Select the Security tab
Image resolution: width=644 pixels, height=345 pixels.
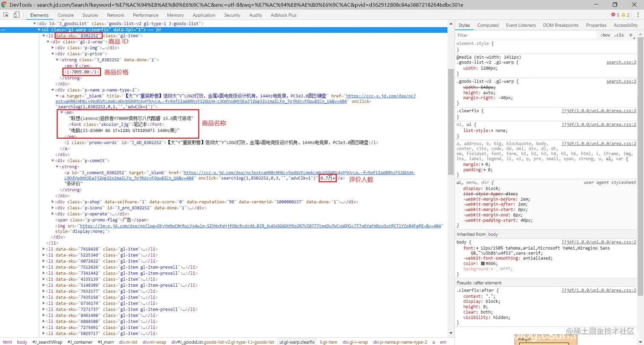[x=232, y=15]
